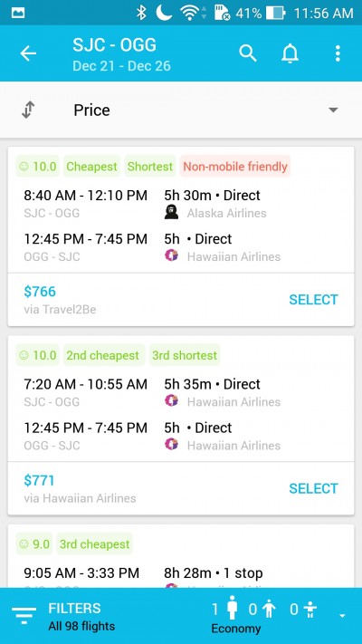The image size is (362, 644).
Task: Tap the Alaska Airlines logo icon
Action: point(172,213)
